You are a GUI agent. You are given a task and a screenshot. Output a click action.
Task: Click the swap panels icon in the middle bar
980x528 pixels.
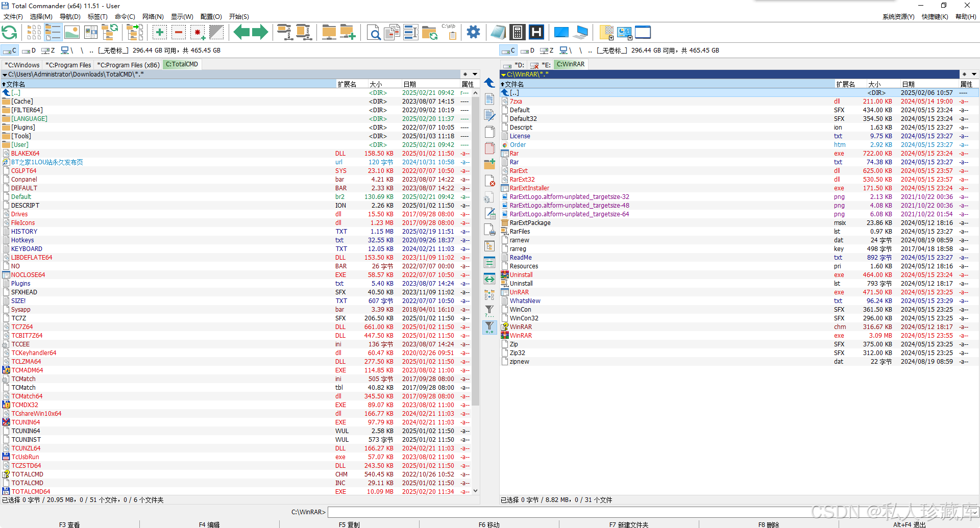coord(489,279)
